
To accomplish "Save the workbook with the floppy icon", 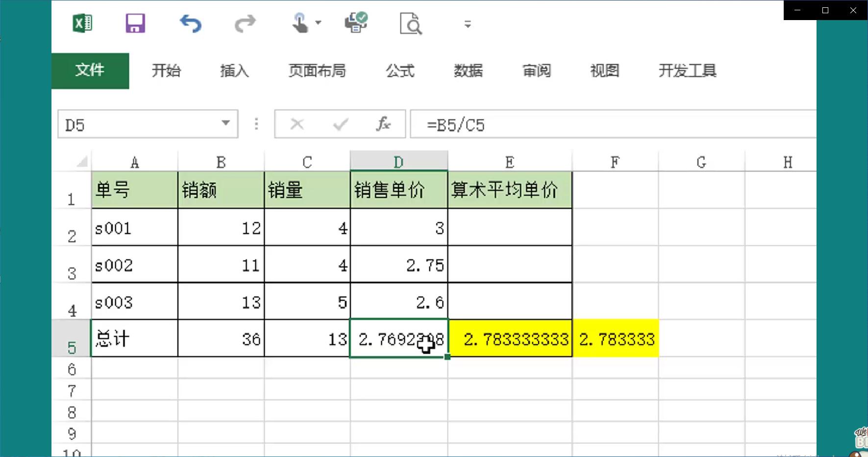I will (135, 23).
